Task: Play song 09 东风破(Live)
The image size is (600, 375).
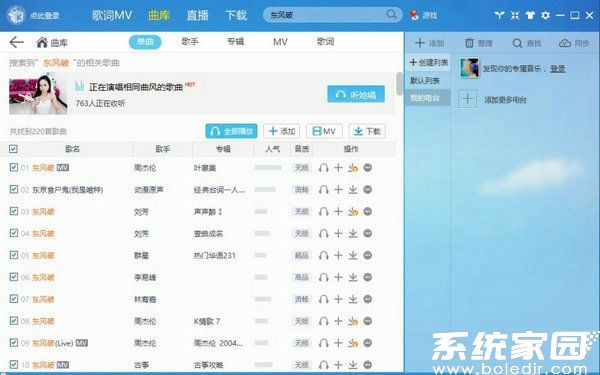Action: [324, 343]
